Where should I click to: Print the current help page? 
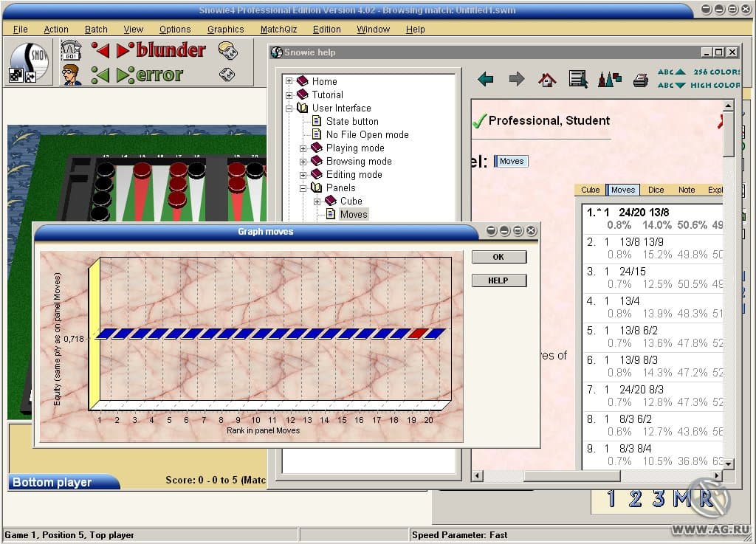pos(640,80)
